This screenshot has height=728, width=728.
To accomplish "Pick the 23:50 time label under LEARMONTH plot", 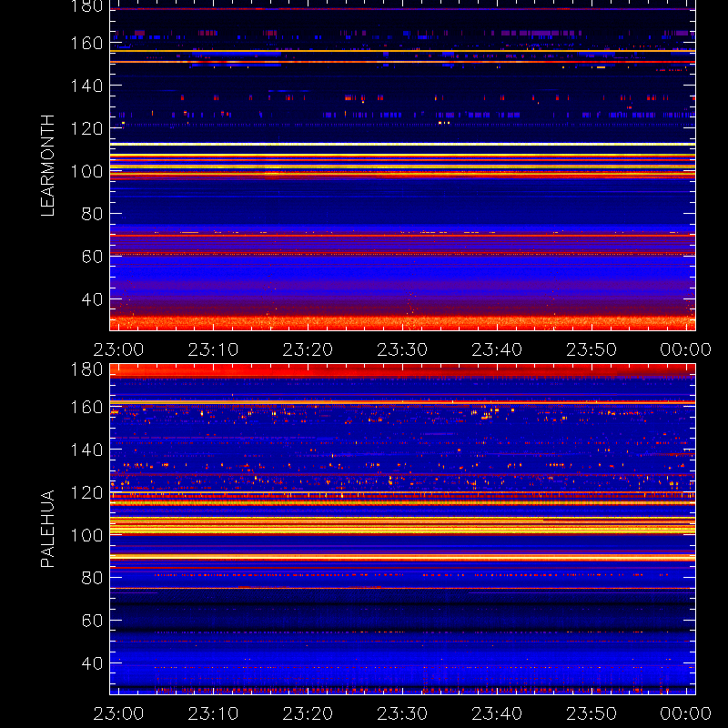I will point(591,349).
